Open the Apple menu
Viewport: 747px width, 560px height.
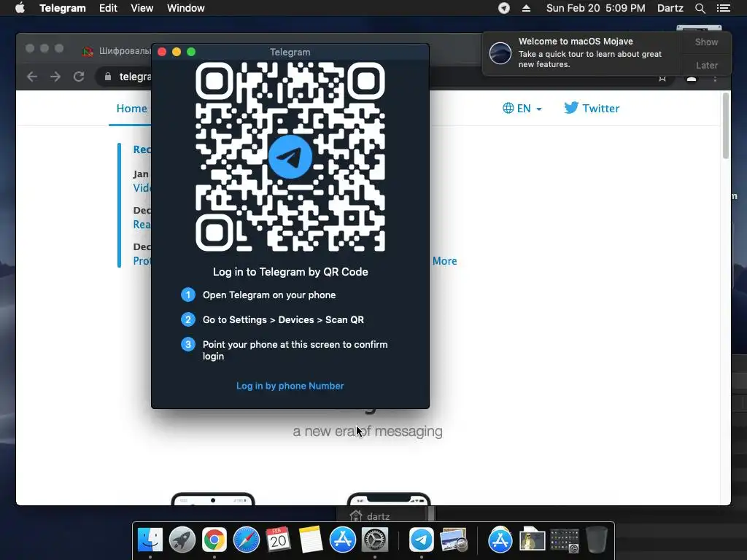click(x=20, y=8)
